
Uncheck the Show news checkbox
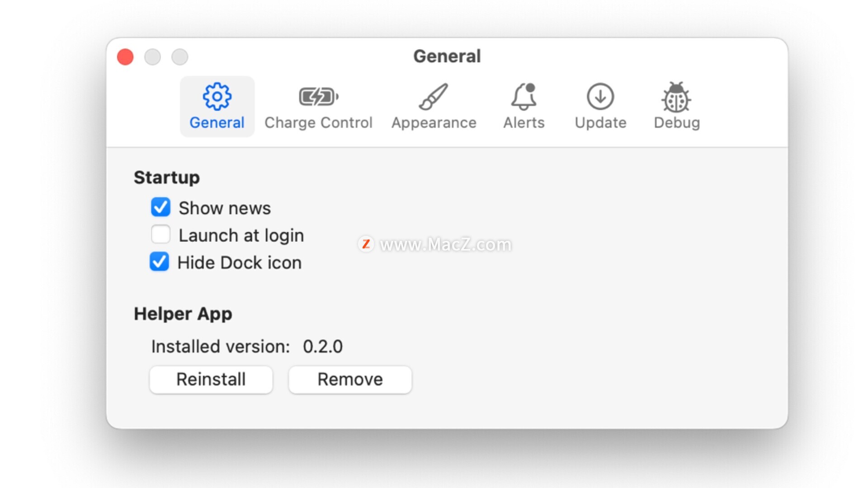click(160, 207)
